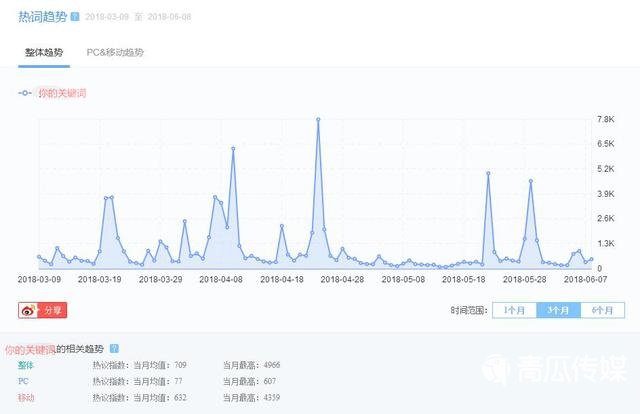Select the 3个月 time range
Image resolution: width=640 pixels, height=414 pixels.
558,310
